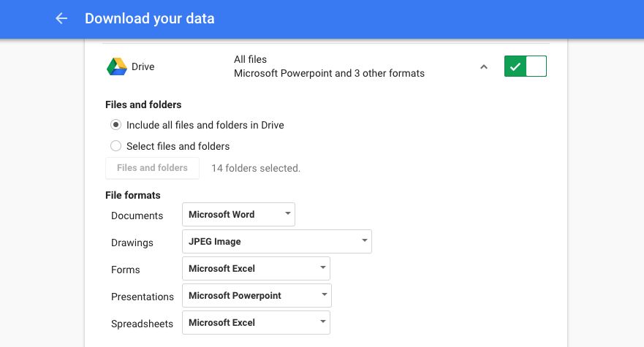The height and width of the screenshot is (347, 644).
Task: Choose Select files and folders radio option
Action: [x=115, y=146]
